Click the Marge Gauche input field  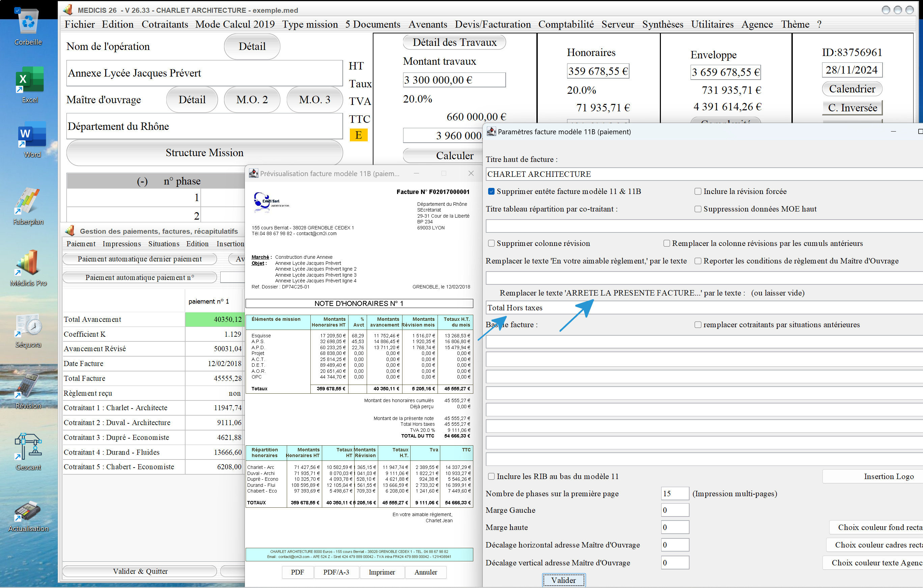pyautogui.click(x=675, y=510)
